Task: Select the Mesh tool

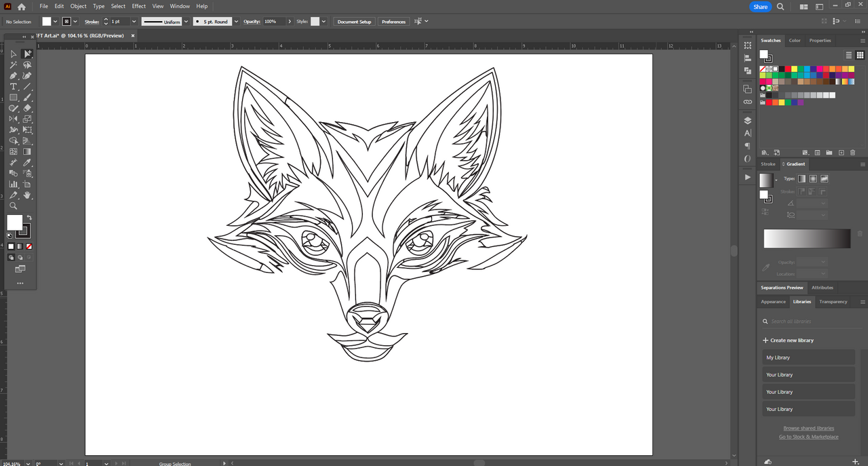Action: click(x=13, y=152)
